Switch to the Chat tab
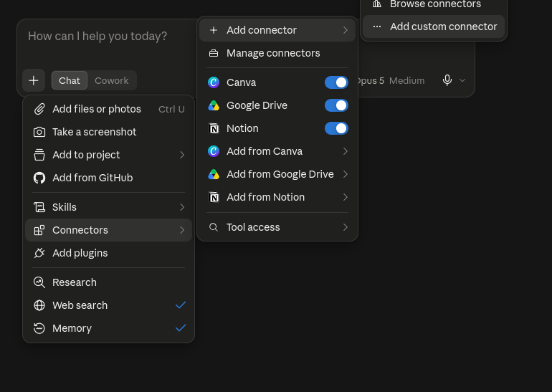Viewport: 552px width, 392px height. [70, 80]
